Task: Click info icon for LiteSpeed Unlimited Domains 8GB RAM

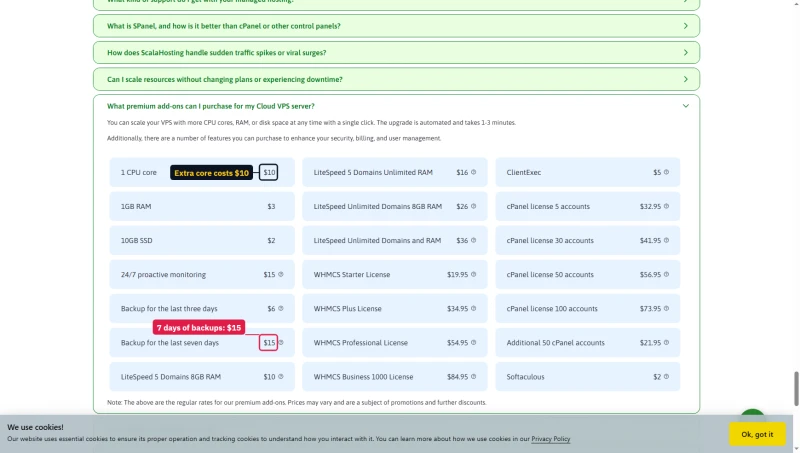Action: (x=473, y=206)
